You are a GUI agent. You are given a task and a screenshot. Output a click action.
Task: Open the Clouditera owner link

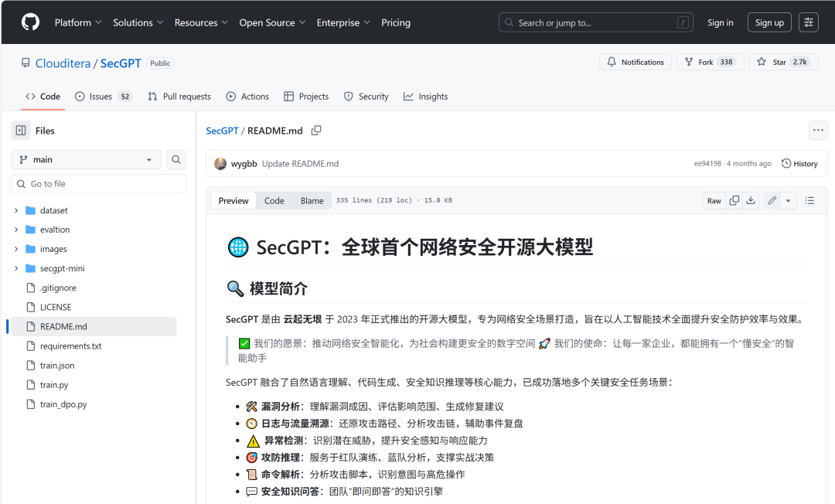(x=63, y=63)
